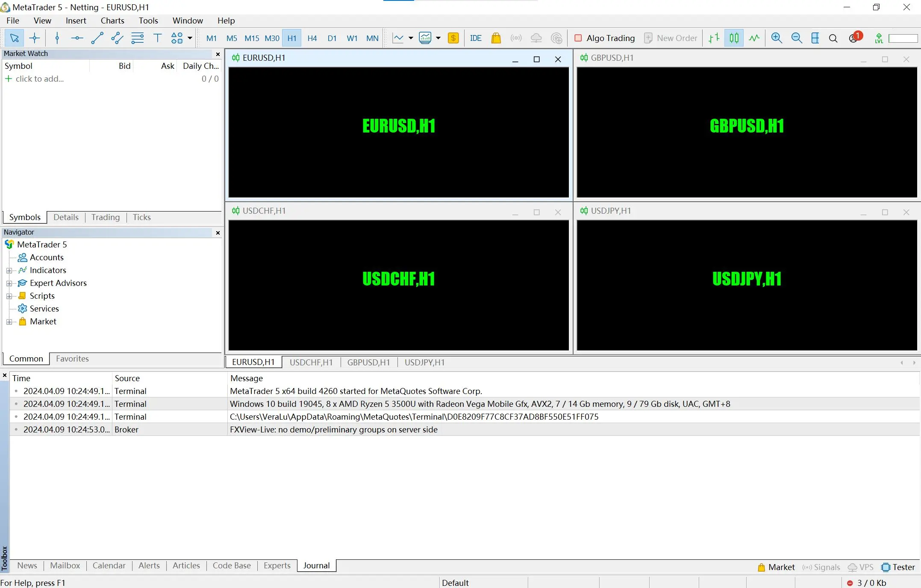Screen dimensions: 921x588
Task: Open the Charts menu
Action: pos(112,21)
